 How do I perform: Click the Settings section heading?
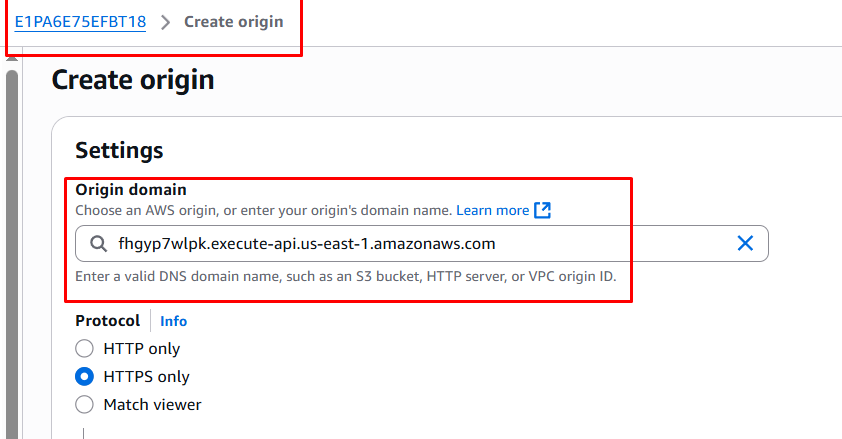(x=119, y=151)
